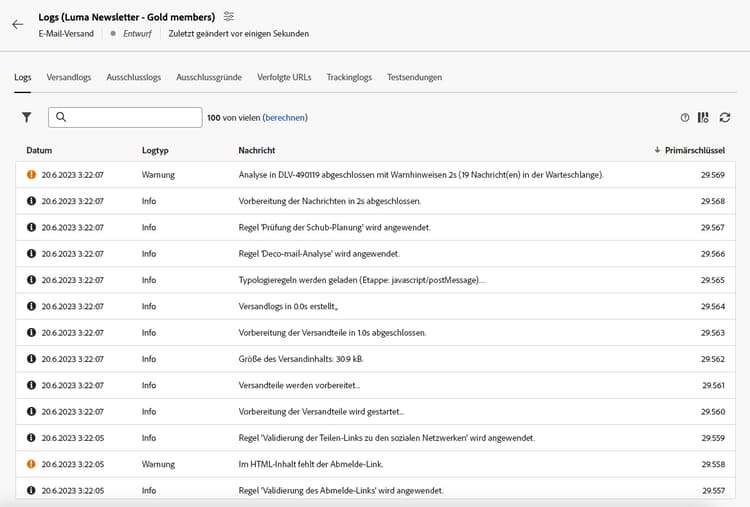Click info icon of row 29.564
Image resolution: width=750 pixels, height=507 pixels.
tap(31, 306)
